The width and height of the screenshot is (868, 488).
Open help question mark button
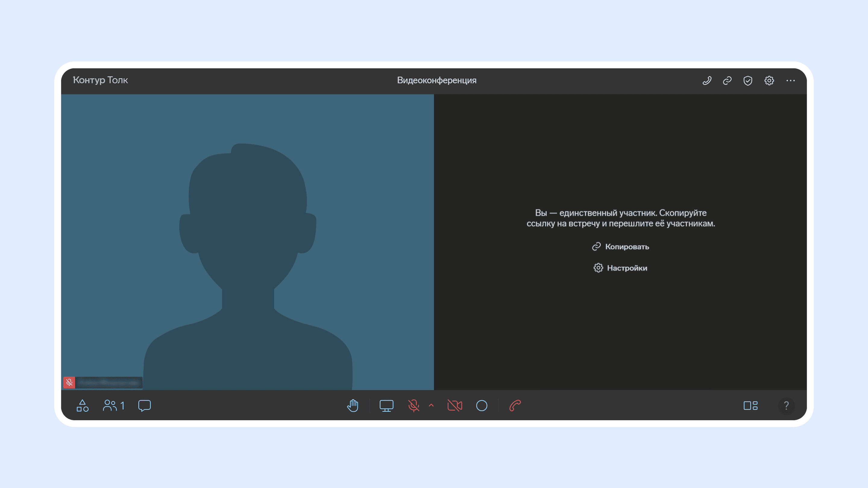[786, 405]
